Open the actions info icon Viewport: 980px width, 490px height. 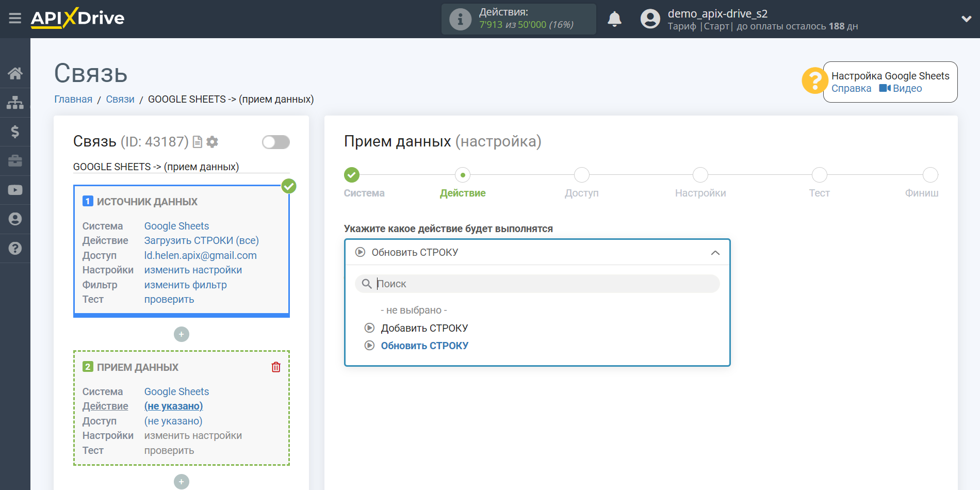coord(460,19)
